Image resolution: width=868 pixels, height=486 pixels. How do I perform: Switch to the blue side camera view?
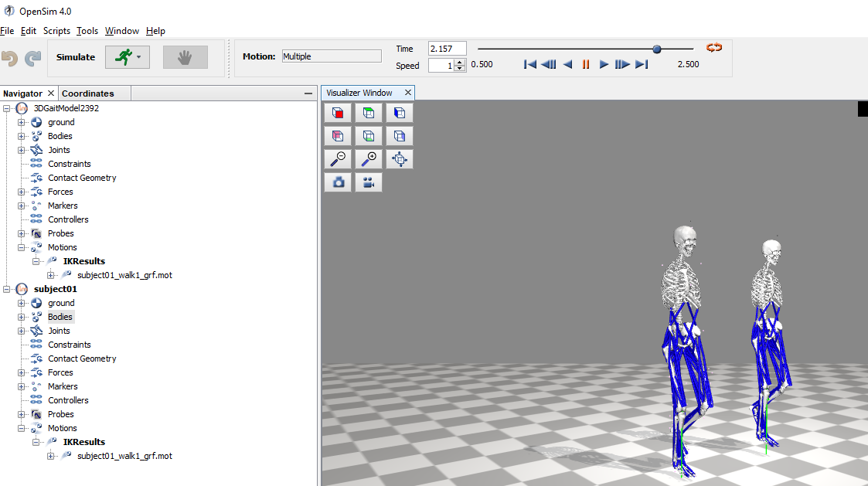tap(399, 112)
